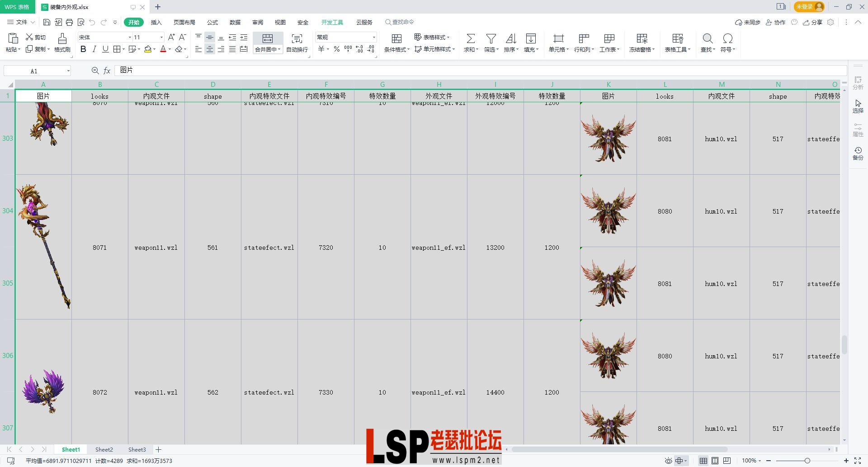
Task: Toggle eye protection mode in status bar
Action: (x=668, y=461)
